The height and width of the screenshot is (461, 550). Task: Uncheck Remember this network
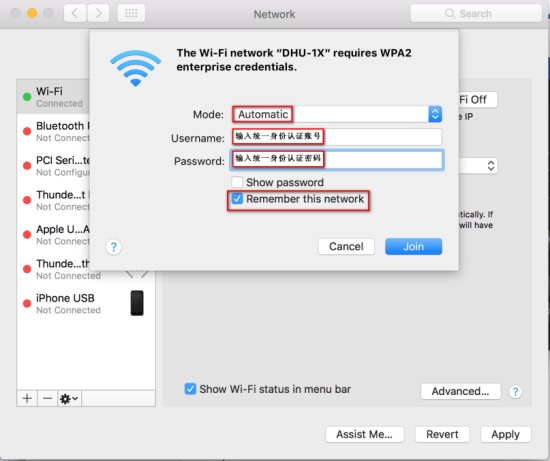point(237,199)
